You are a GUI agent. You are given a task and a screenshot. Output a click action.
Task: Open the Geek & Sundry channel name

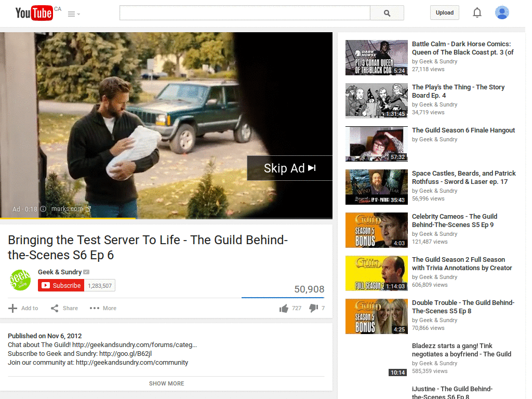(x=60, y=272)
